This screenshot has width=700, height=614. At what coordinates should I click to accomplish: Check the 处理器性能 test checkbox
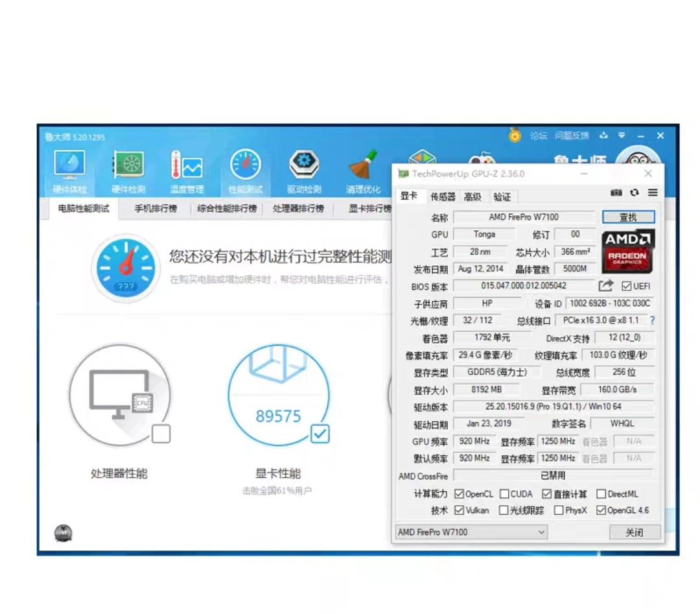[161, 434]
